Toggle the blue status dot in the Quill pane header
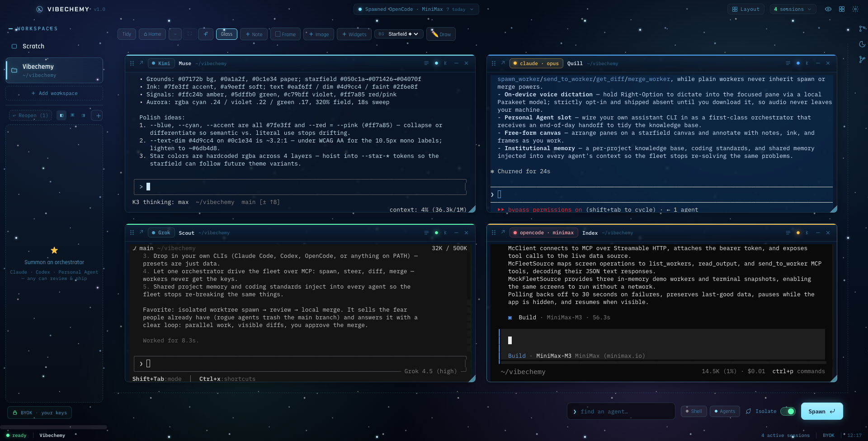This screenshot has width=868, height=441. pos(798,63)
